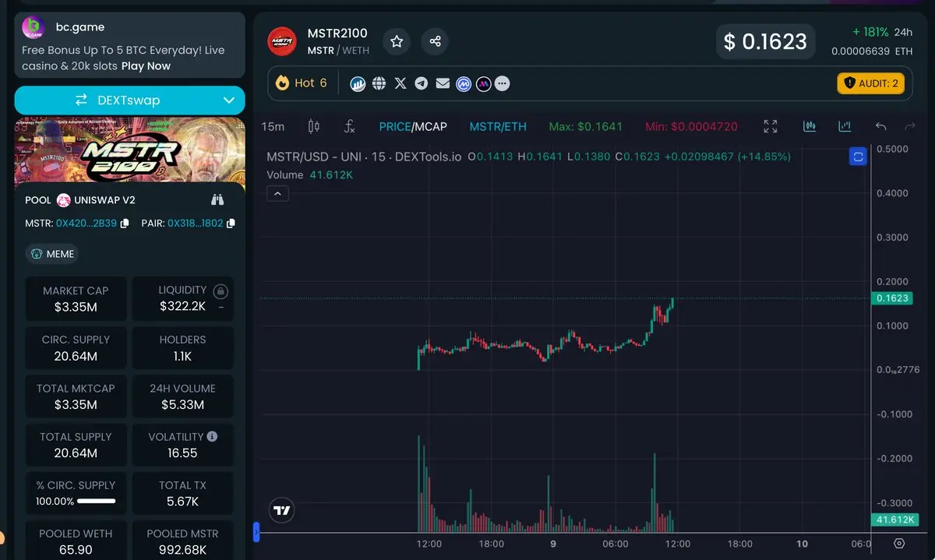Click the TOTAL MKTCAP $3.35M card
The width and height of the screenshot is (935, 560).
(x=76, y=396)
